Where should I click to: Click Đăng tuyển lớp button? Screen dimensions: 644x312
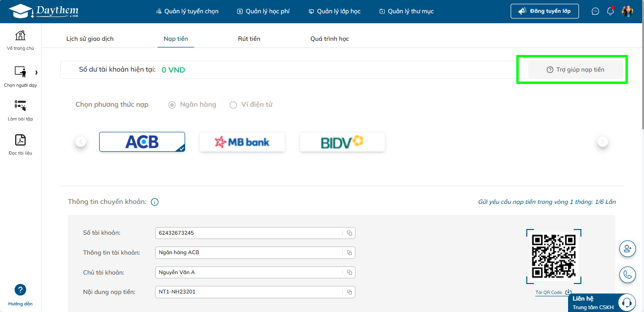(545, 11)
